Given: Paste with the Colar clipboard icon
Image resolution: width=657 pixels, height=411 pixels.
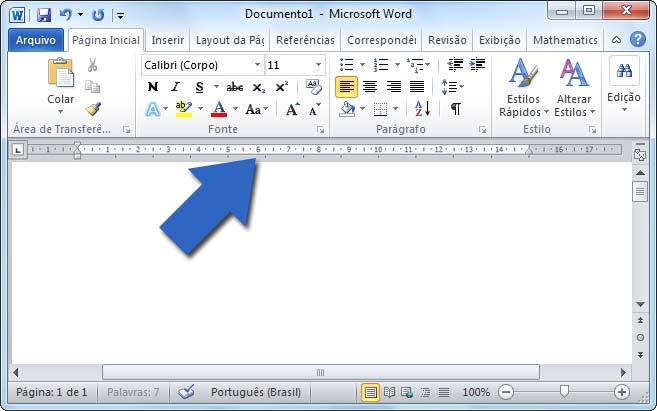Looking at the screenshot, I should click(x=61, y=73).
